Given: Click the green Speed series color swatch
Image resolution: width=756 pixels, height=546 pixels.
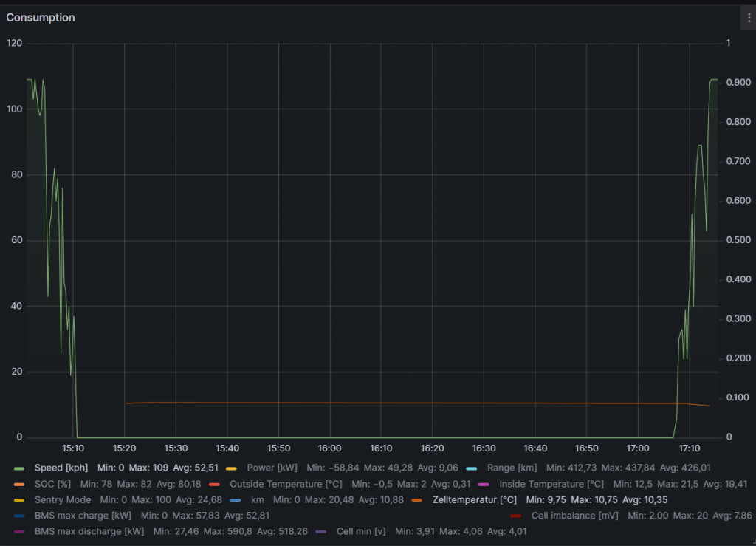Looking at the screenshot, I should point(19,468).
